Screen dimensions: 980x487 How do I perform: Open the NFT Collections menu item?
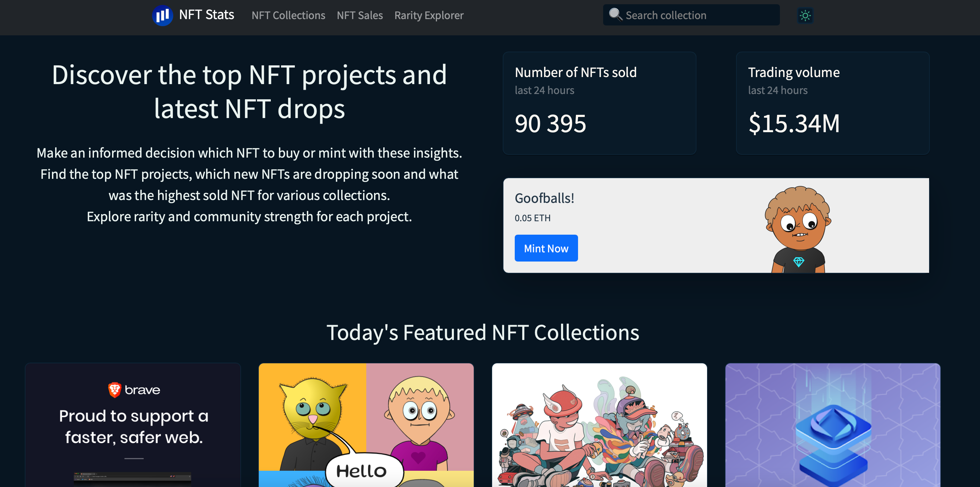point(287,16)
